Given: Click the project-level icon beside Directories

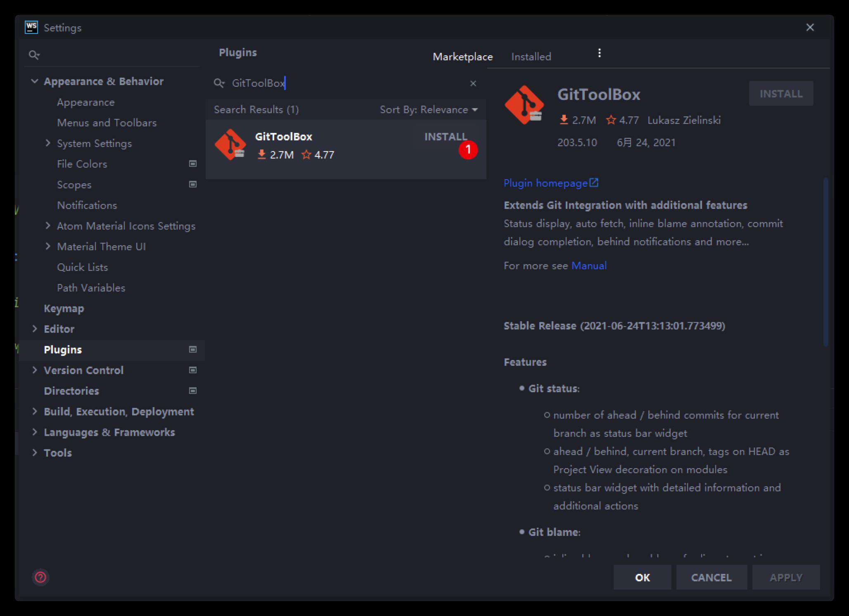Looking at the screenshot, I should tap(192, 391).
